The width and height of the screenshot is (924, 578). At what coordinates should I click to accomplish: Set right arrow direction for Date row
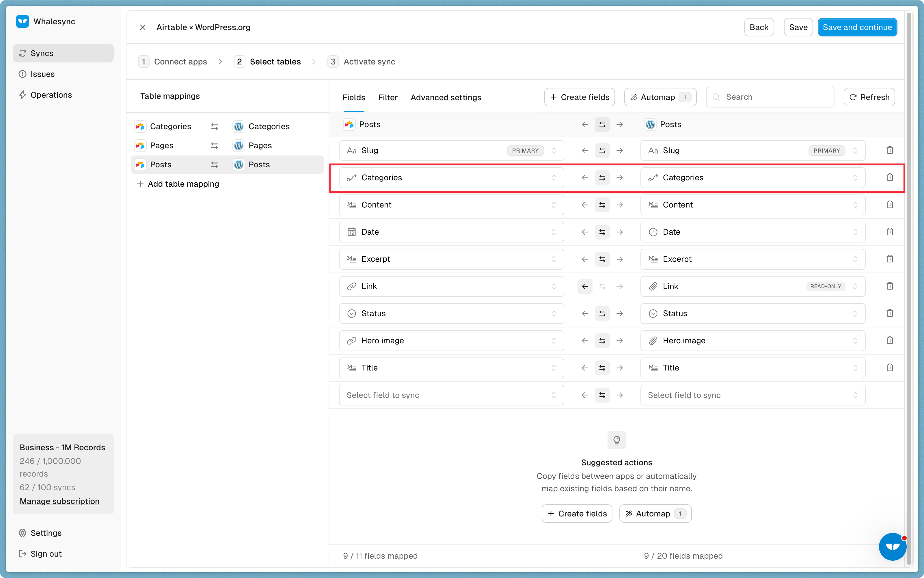(620, 232)
